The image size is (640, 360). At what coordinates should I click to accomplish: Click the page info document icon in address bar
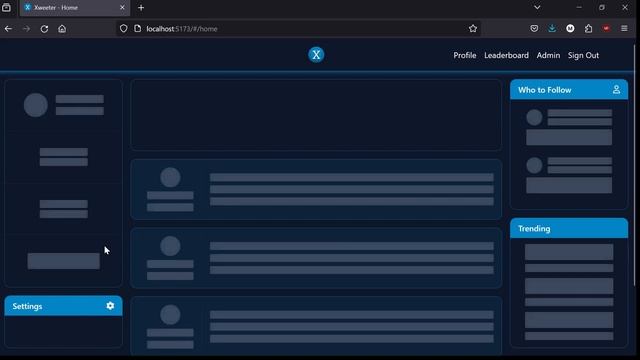point(138,29)
